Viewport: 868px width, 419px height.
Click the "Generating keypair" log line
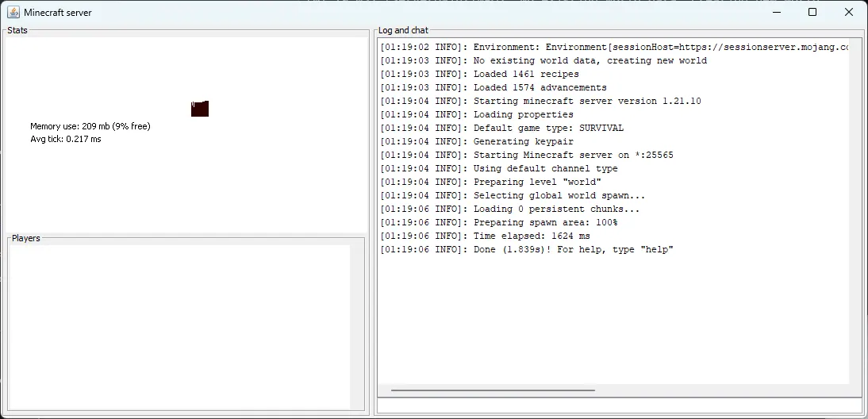click(x=477, y=141)
